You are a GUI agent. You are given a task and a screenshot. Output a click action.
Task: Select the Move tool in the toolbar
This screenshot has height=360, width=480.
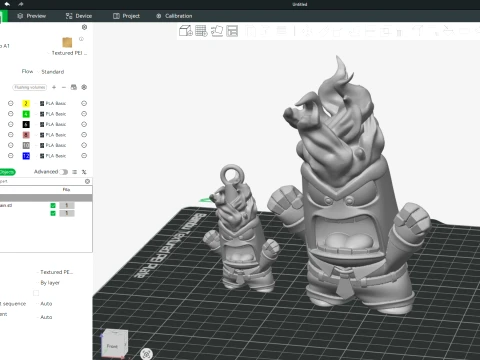point(307,31)
